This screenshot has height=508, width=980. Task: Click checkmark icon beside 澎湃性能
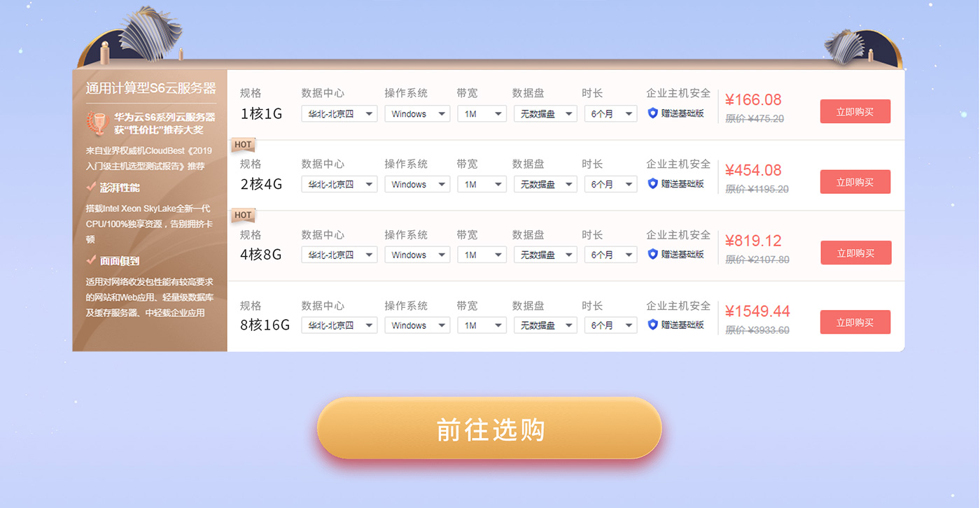click(x=91, y=187)
